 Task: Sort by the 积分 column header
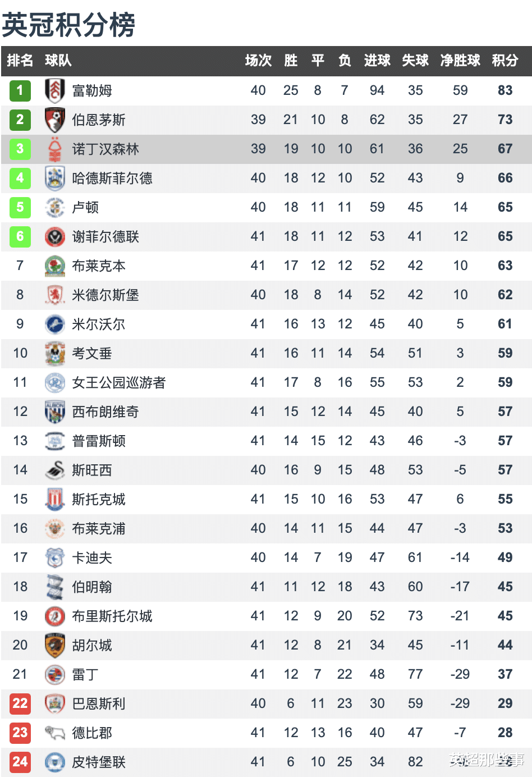[x=505, y=61]
